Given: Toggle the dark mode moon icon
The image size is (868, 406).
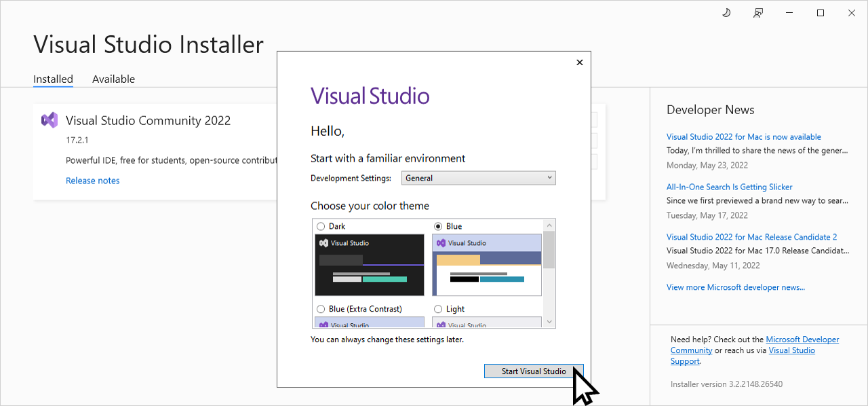Looking at the screenshot, I should [726, 13].
